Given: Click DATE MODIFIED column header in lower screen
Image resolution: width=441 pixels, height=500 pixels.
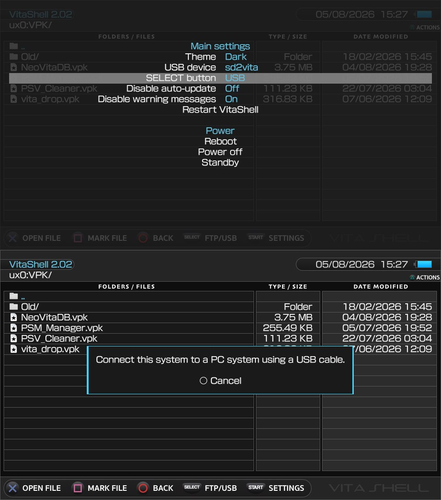Looking at the screenshot, I should pyautogui.click(x=381, y=287).
